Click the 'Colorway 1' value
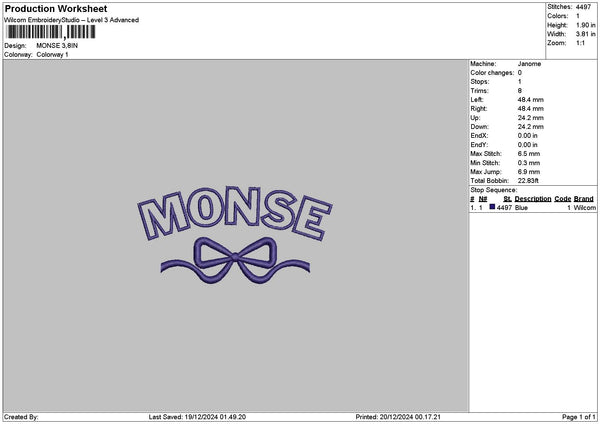This screenshot has width=600, height=424. [52, 55]
